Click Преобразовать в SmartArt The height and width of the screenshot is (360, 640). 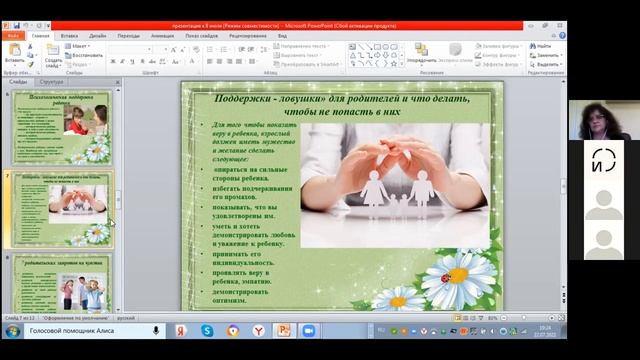308,64
